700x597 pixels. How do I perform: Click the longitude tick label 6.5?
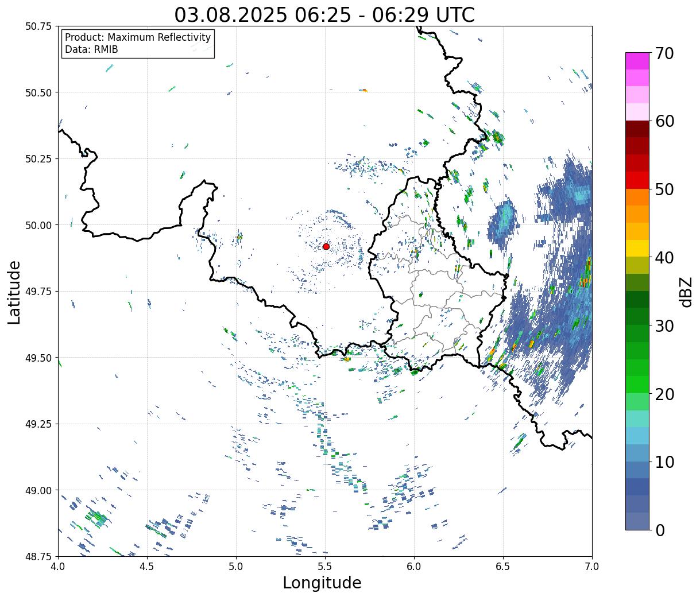(x=503, y=566)
